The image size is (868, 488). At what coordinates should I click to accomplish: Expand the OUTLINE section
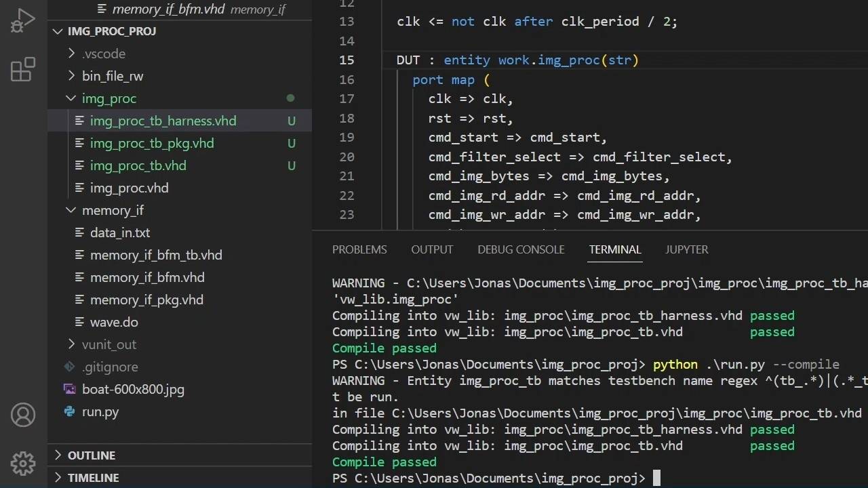(x=58, y=455)
